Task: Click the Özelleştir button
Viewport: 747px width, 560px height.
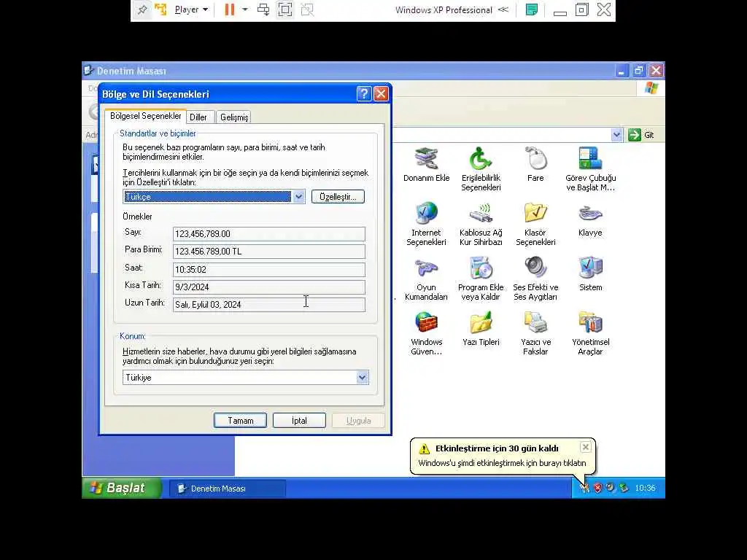Action: click(x=338, y=197)
